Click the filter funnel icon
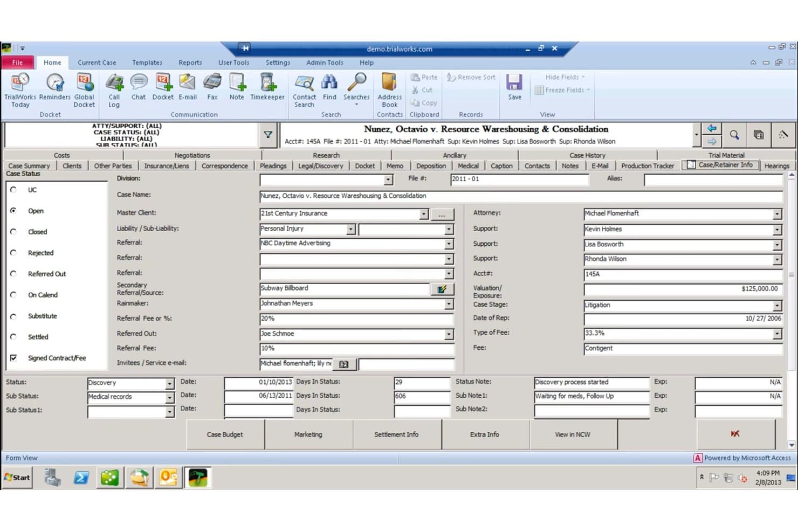The width and height of the screenshot is (798, 532). pyautogui.click(x=268, y=135)
